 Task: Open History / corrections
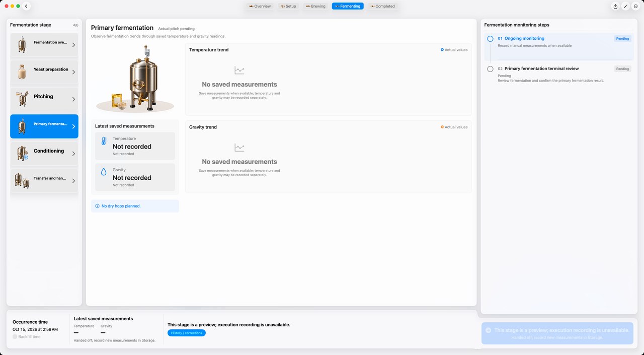pos(187,333)
